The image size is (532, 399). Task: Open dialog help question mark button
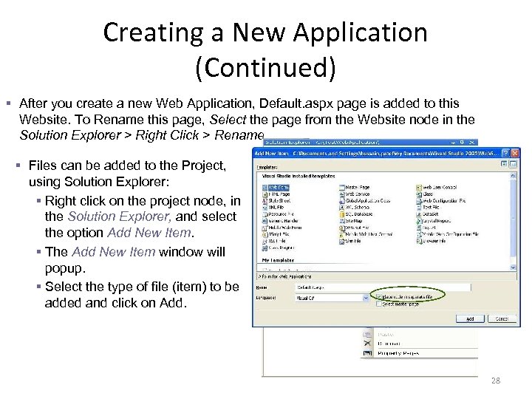505,153
